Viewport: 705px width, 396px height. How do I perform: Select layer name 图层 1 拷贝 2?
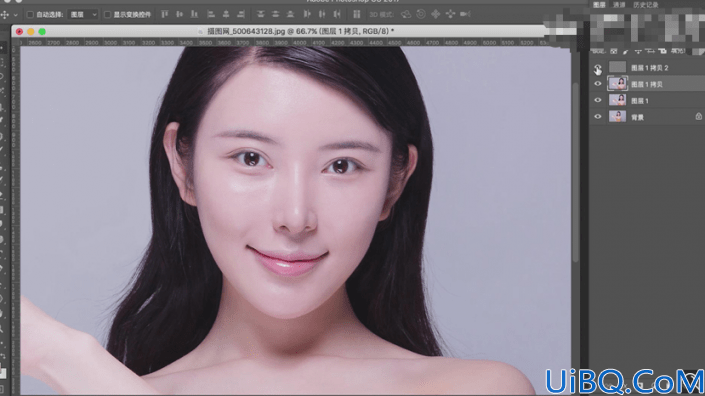pos(649,68)
